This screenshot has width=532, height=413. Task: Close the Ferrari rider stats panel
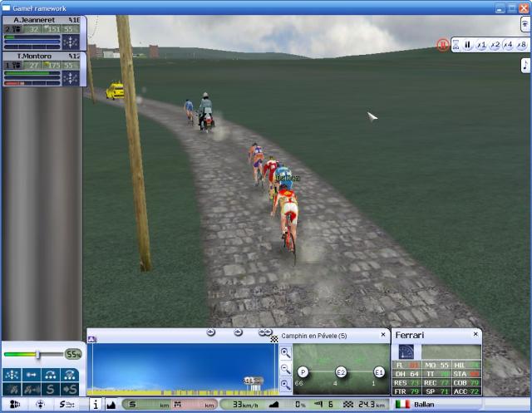click(475, 335)
